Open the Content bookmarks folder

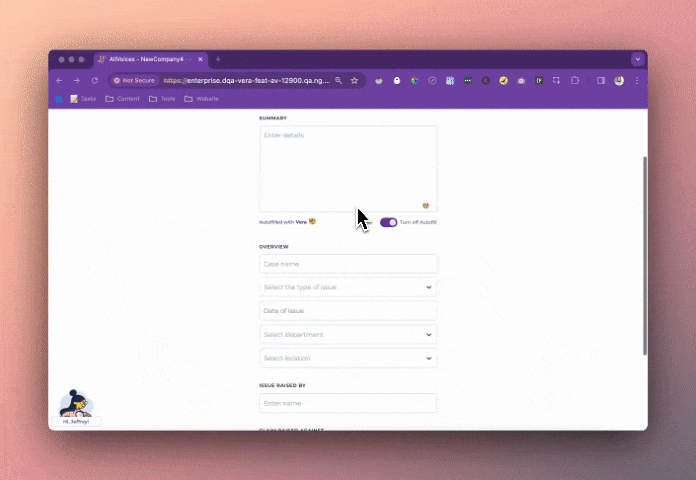(x=123, y=99)
